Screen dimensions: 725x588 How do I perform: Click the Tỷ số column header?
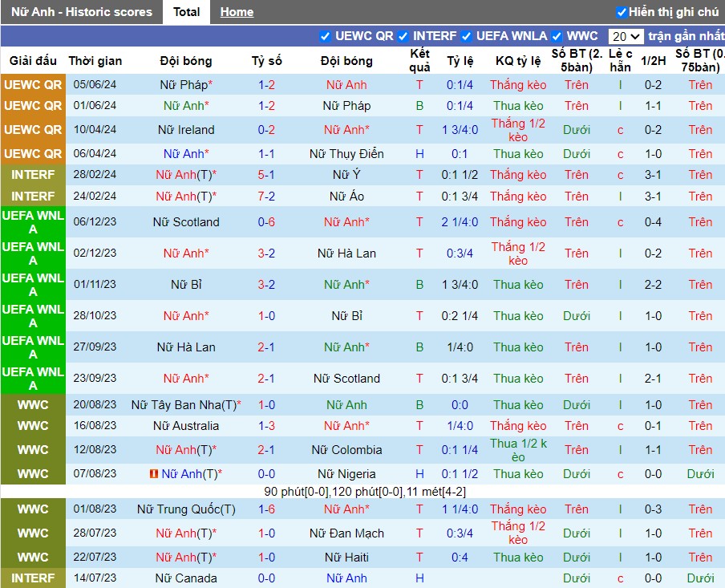(266, 61)
